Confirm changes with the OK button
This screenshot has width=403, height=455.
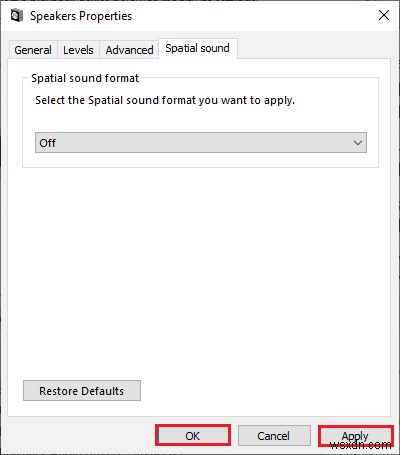[193, 436]
